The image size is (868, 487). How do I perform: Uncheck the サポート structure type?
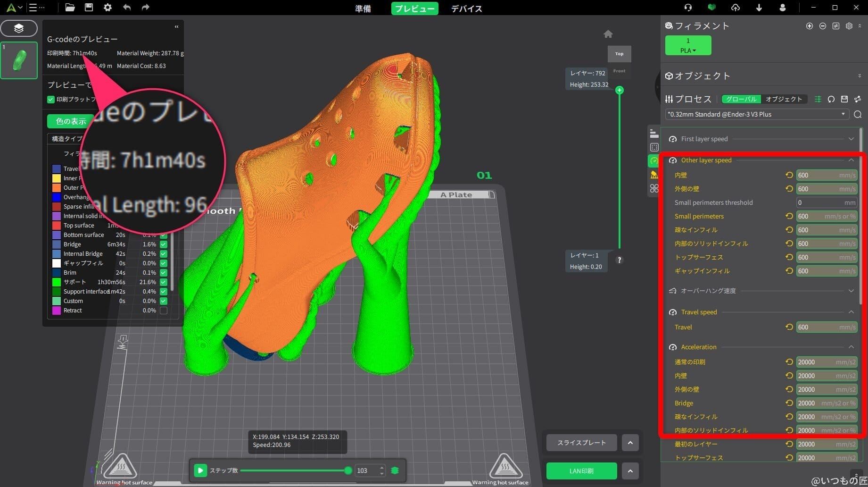[163, 282]
